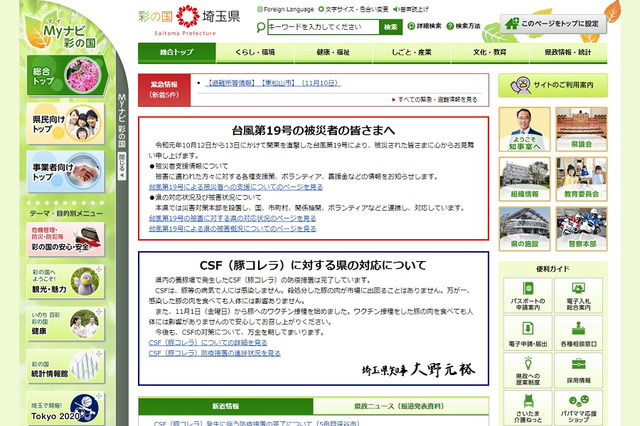Open 県議会 thumbnail
This screenshot has height=426, width=640.
582,129
